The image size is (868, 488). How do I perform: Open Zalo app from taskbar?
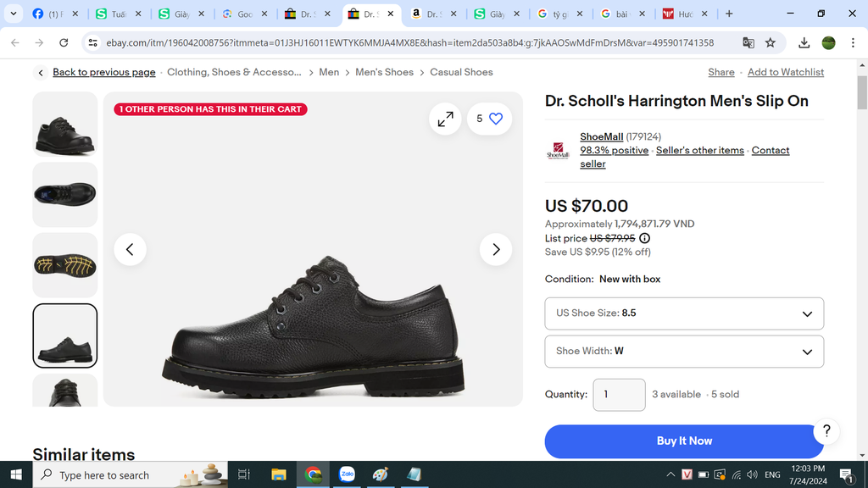tap(347, 474)
